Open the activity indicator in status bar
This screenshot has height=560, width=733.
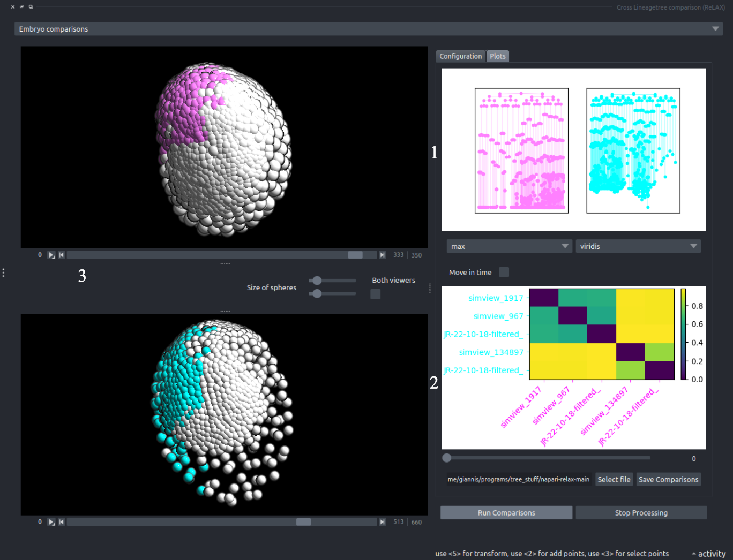[708, 554]
